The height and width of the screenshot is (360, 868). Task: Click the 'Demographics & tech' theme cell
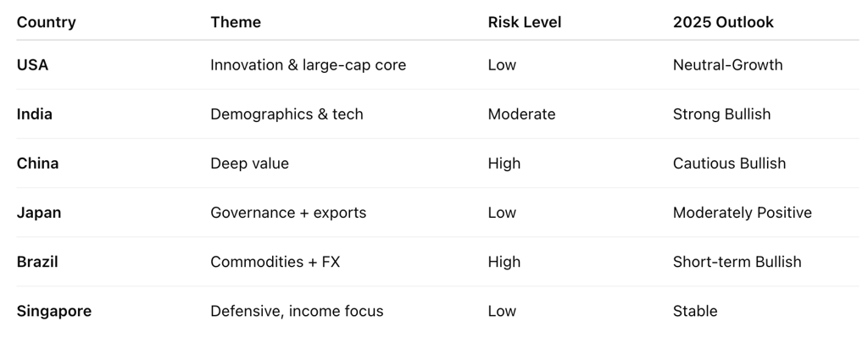[287, 114]
